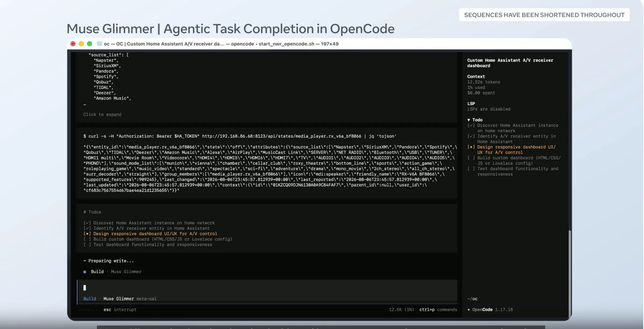Click the '# Todos' heading in the main pane

(x=92, y=212)
